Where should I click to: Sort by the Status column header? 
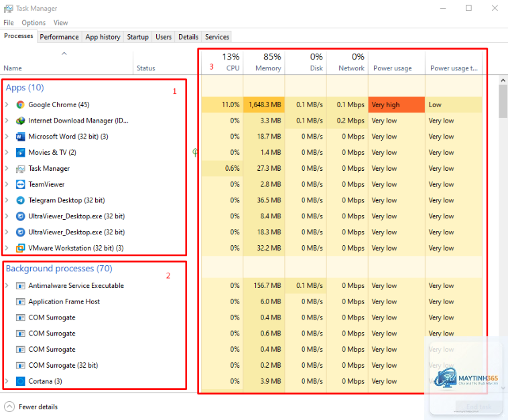pos(166,62)
